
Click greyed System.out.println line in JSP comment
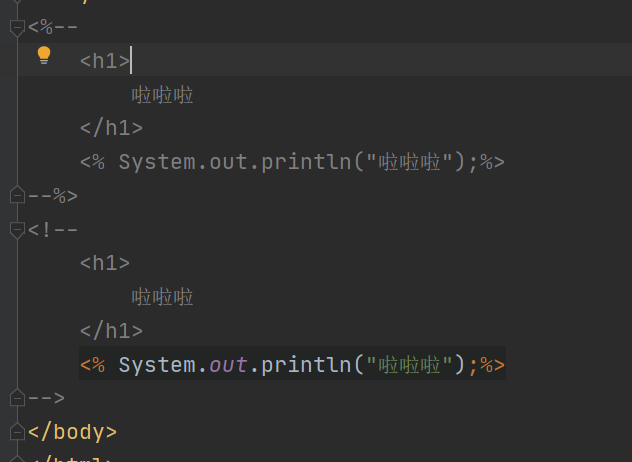[x=292, y=162]
